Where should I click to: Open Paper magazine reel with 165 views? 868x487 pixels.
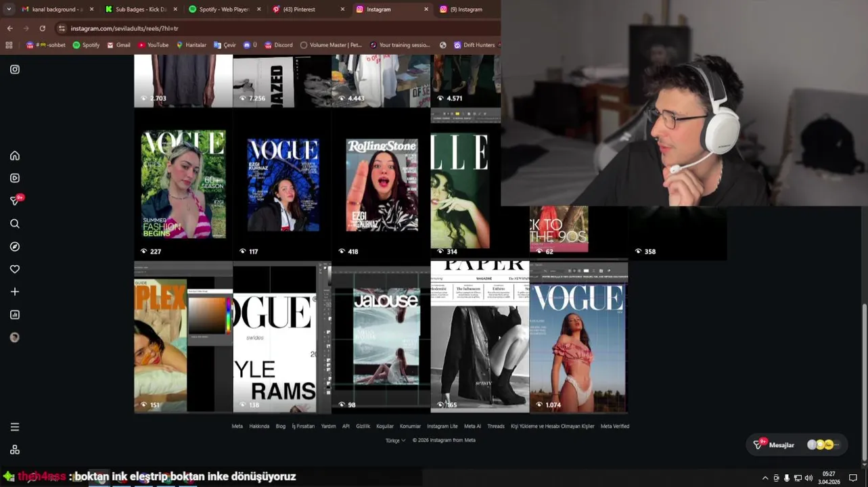click(x=480, y=337)
